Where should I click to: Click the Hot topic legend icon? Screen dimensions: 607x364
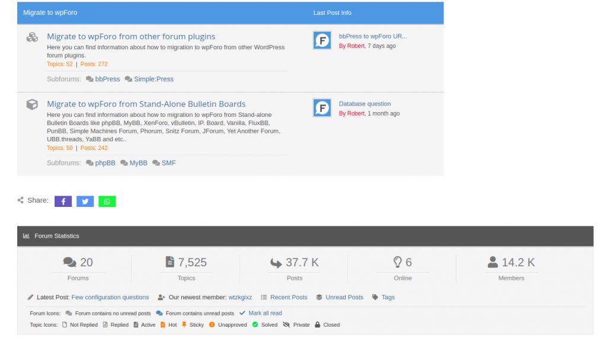coord(163,325)
